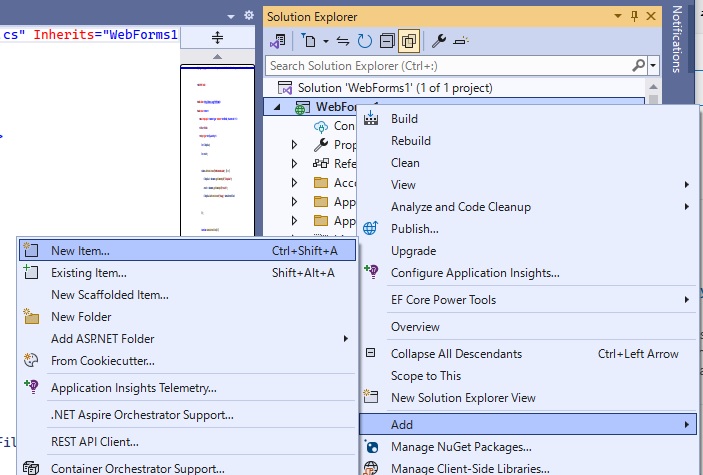This screenshot has width=703, height=475.
Task: Select the Properties wrench icon in tree
Action: click(x=321, y=144)
